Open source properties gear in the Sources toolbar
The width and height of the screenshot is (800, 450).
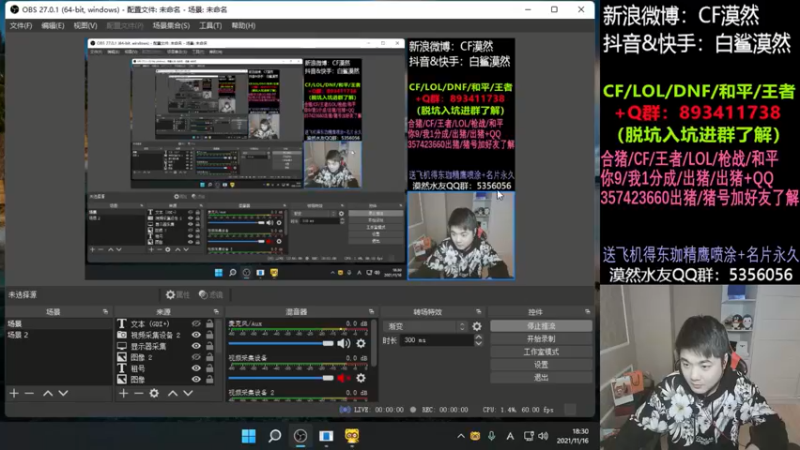coord(154,393)
